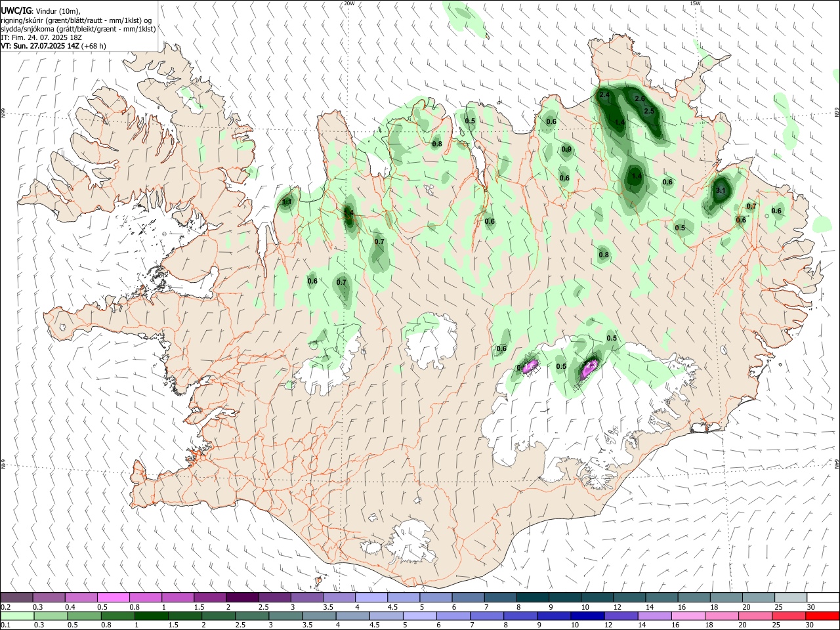Screen dimensions: 840x630
Task: Pick the lilac rain swatch starting at 14
Action: (x=654, y=616)
